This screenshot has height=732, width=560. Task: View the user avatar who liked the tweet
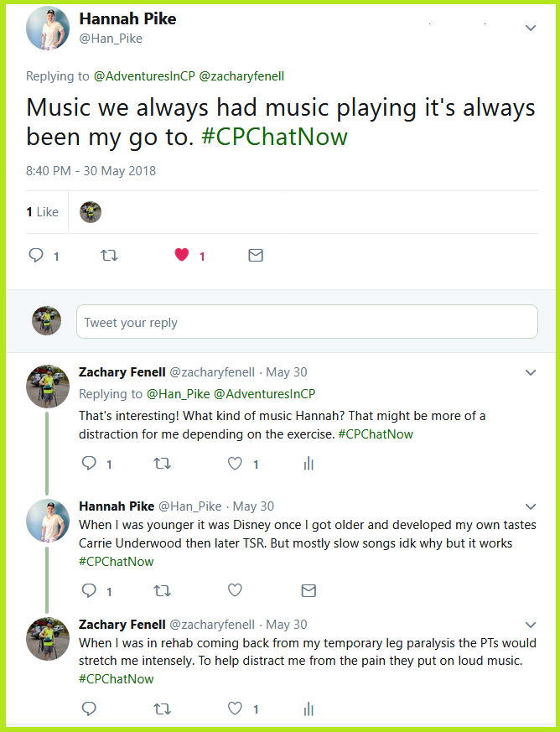coord(91,212)
